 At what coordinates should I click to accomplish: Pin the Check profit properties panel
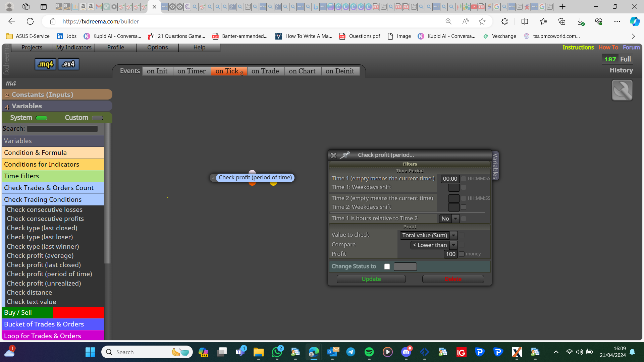344,155
